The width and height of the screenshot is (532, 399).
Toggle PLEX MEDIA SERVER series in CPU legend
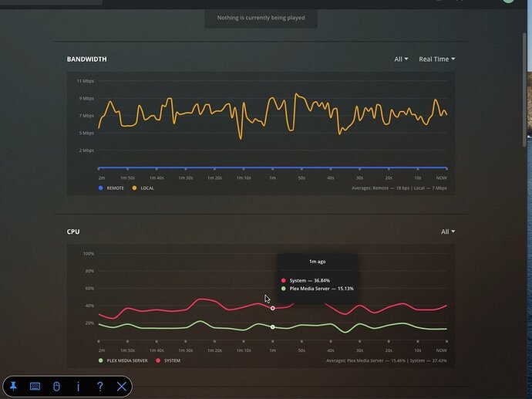coord(123,360)
